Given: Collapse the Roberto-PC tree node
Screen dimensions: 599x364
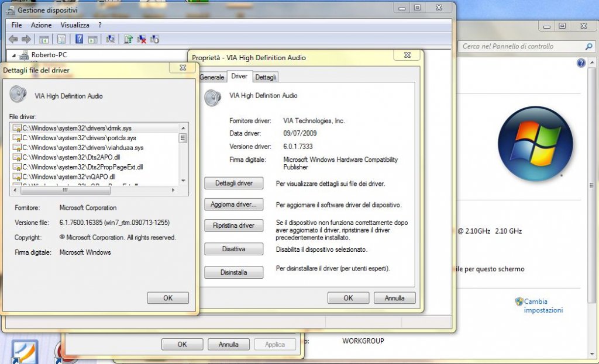Looking at the screenshot, I should [14, 56].
